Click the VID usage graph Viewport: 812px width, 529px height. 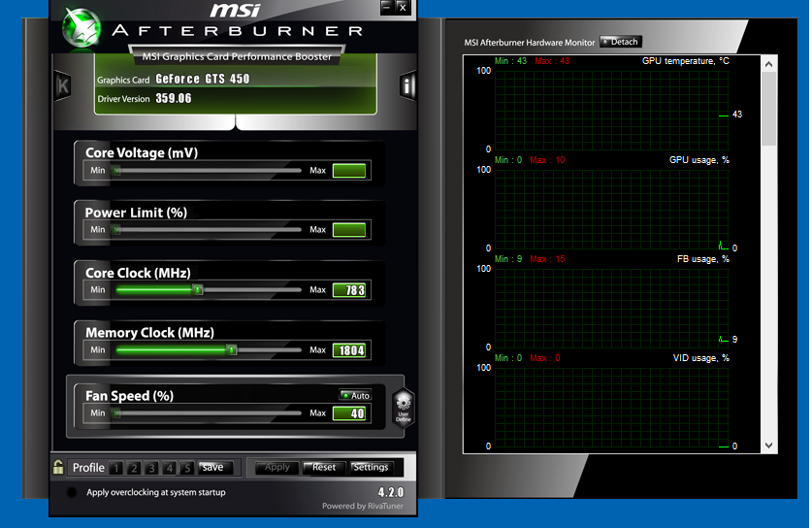point(611,408)
